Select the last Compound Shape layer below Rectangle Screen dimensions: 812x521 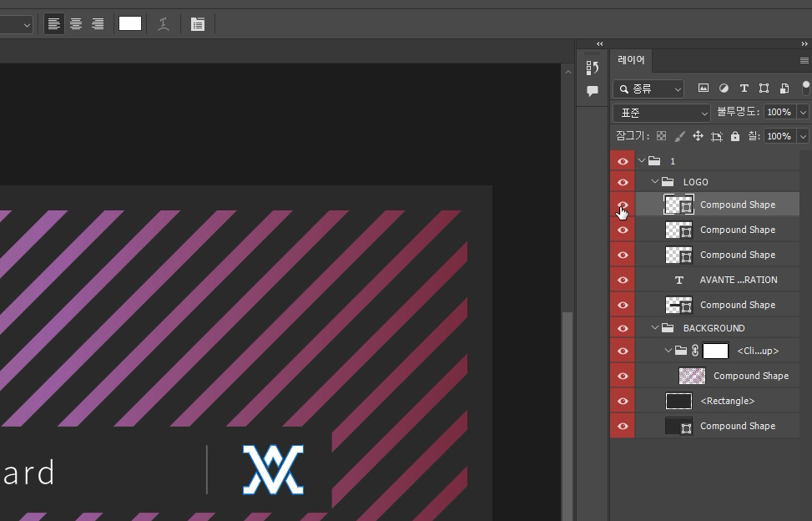point(718,426)
